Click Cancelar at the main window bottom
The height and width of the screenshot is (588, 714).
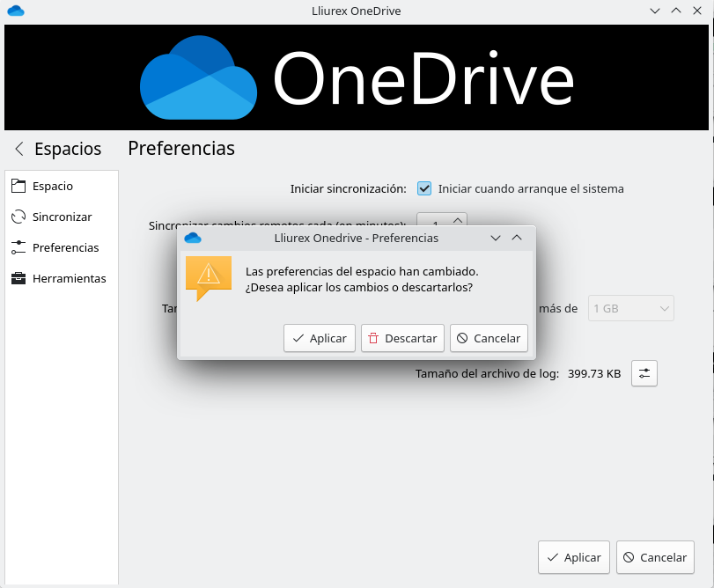[x=655, y=557]
